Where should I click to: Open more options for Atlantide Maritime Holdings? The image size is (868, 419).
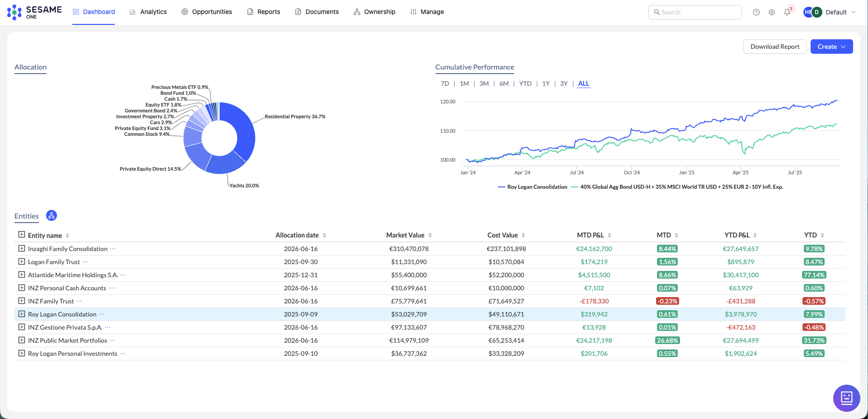coord(123,275)
